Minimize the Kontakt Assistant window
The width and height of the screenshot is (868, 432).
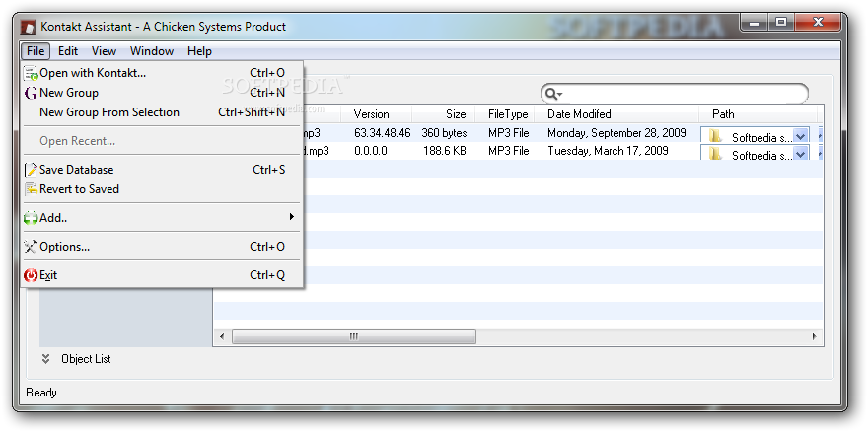point(755,23)
